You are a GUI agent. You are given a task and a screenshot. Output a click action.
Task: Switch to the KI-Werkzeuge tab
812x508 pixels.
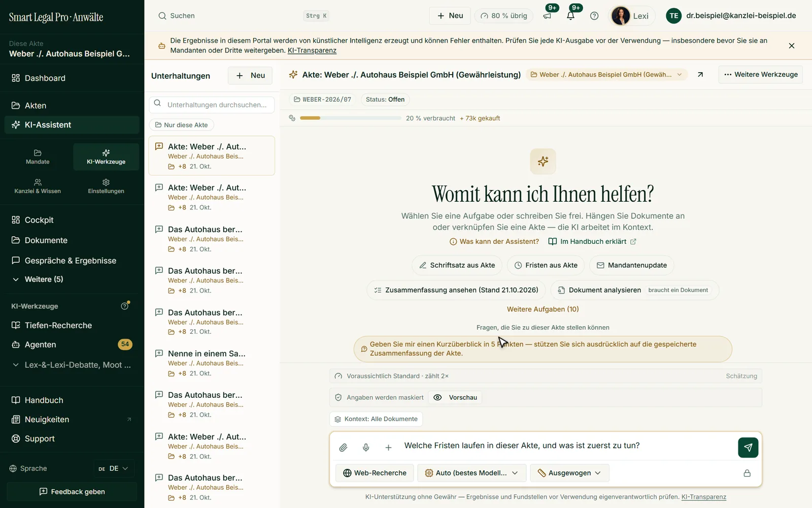pos(106,157)
